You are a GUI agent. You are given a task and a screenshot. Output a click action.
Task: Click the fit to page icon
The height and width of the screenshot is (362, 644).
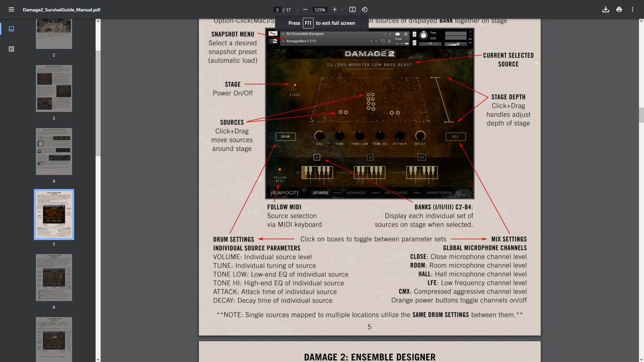point(352,9)
